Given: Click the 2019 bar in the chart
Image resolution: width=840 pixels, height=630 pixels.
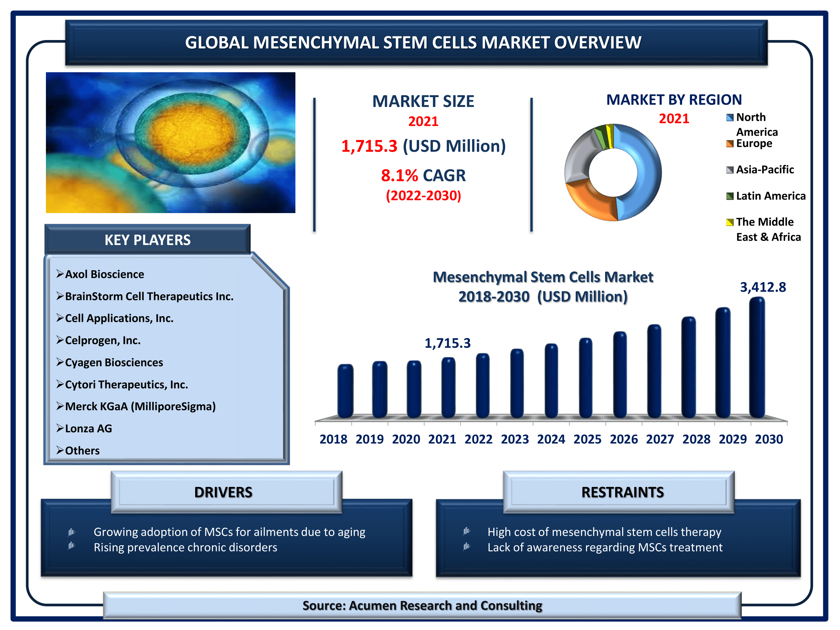Looking at the screenshot, I should click(380, 389).
